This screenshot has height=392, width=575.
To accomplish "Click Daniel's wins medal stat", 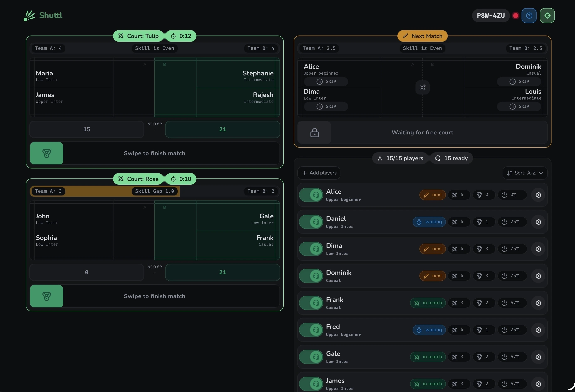I will (484, 222).
